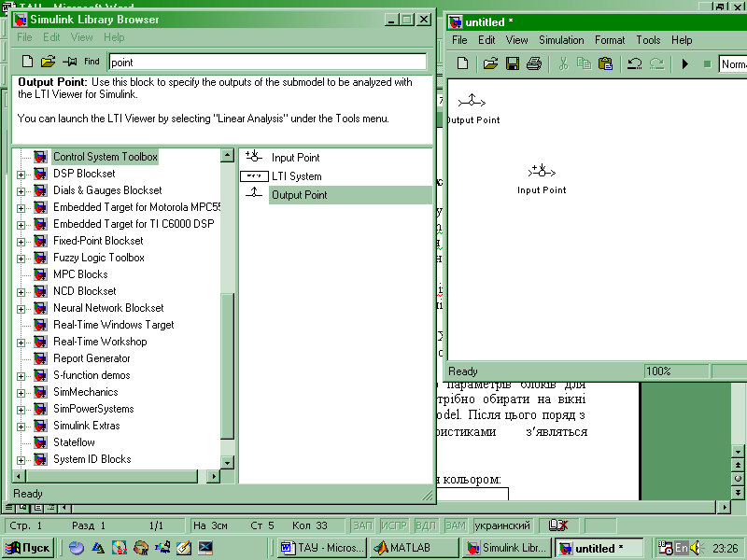This screenshot has width=747, height=560.
Task: Expand Embedded Target for Motorola node
Action: click(21, 208)
